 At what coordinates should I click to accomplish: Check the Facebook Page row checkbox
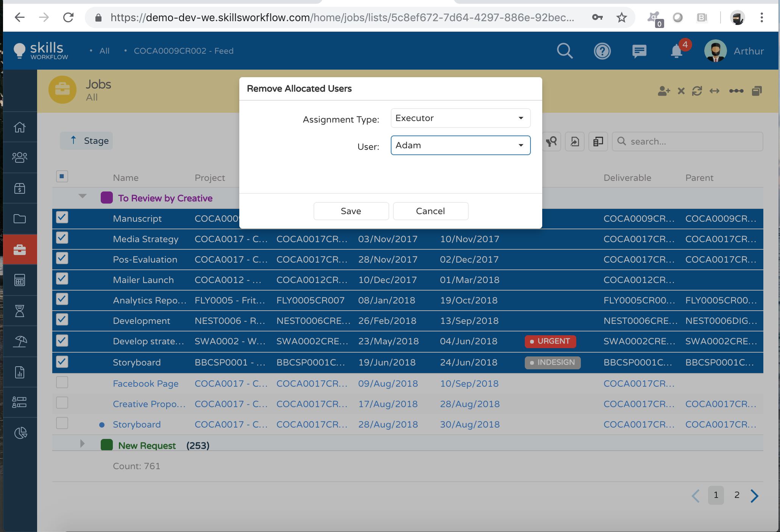pyautogui.click(x=62, y=382)
